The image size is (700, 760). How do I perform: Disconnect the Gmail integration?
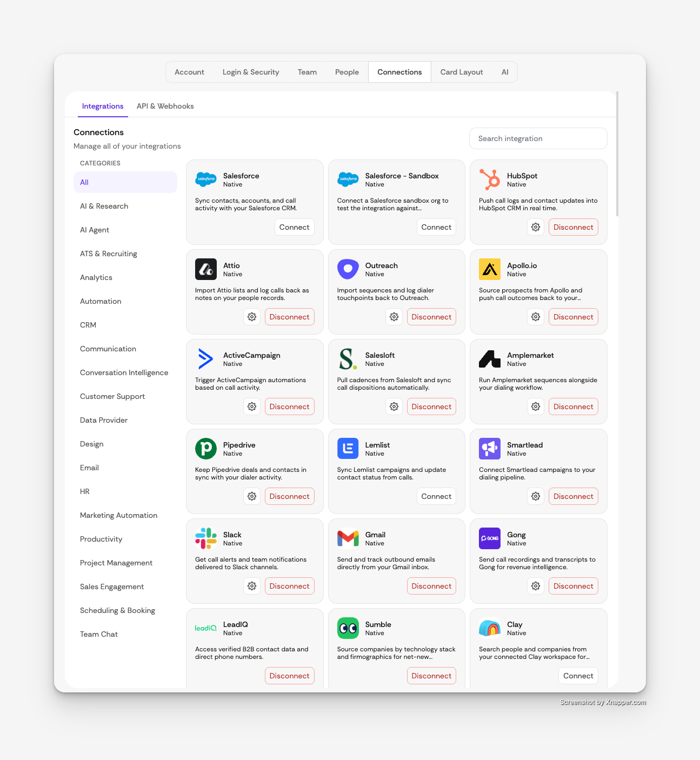point(431,586)
